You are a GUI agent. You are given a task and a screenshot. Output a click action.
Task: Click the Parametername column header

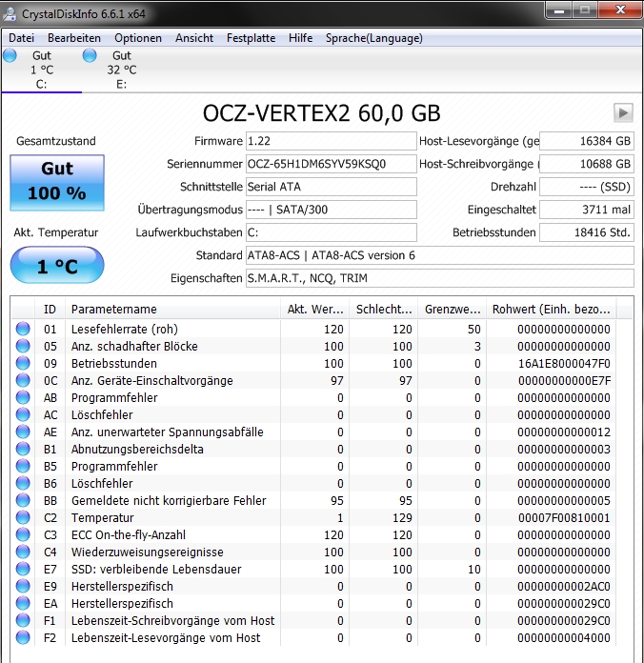click(x=173, y=309)
